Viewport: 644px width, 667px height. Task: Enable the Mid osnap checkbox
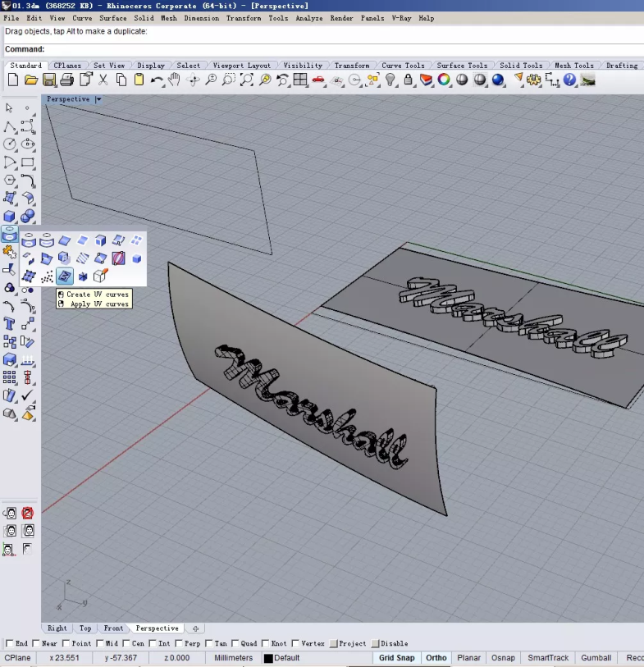(x=100, y=643)
